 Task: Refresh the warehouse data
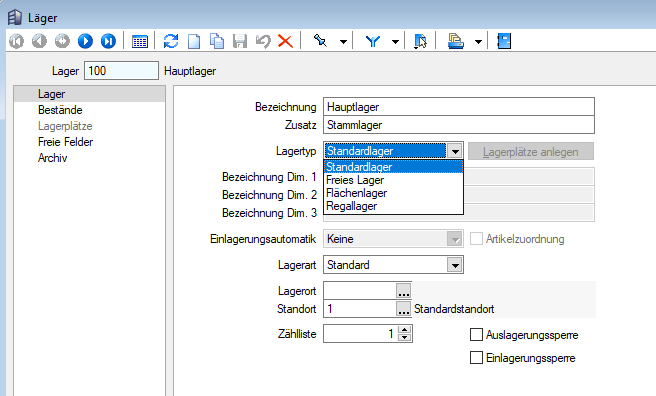[171, 41]
